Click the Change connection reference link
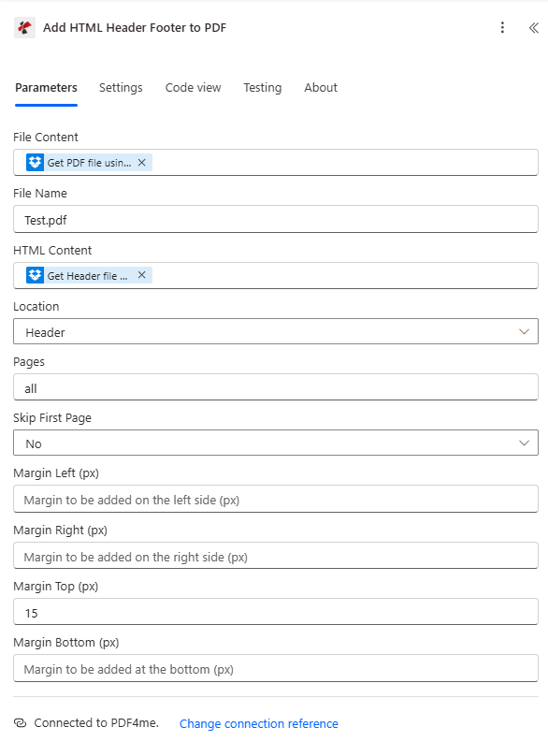The width and height of the screenshot is (548, 756). [x=258, y=723]
